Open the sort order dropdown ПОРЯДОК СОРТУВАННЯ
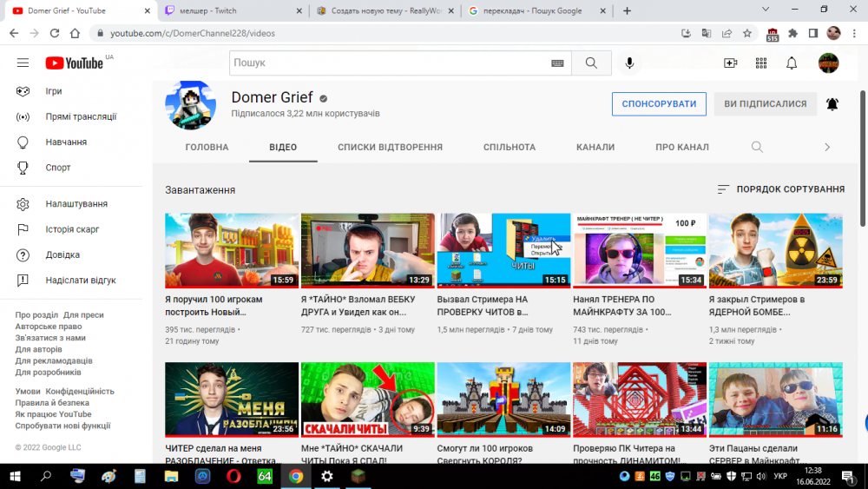The height and width of the screenshot is (489, 868). click(x=780, y=189)
